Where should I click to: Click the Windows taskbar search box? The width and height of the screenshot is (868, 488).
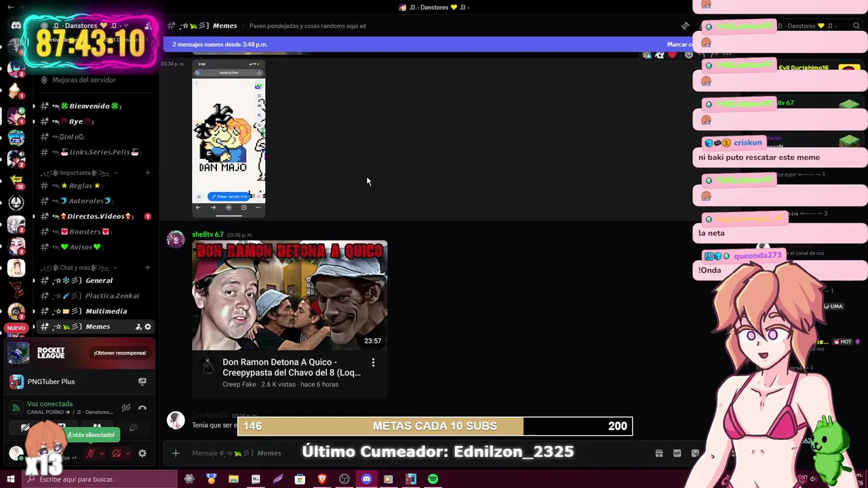(99, 479)
